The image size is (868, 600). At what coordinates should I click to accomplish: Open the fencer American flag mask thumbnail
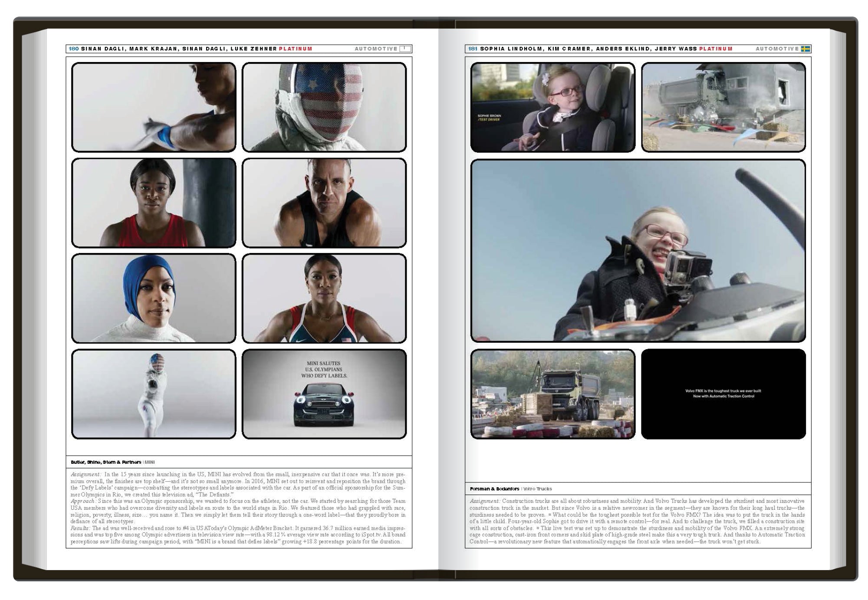pyautogui.click(x=324, y=107)
